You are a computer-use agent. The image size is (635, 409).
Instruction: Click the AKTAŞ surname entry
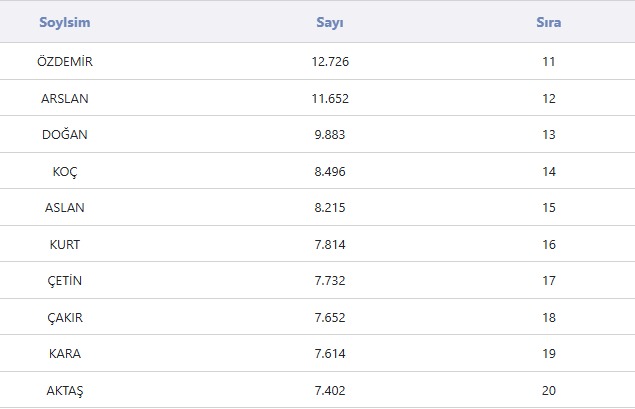(x=65, y=391)
